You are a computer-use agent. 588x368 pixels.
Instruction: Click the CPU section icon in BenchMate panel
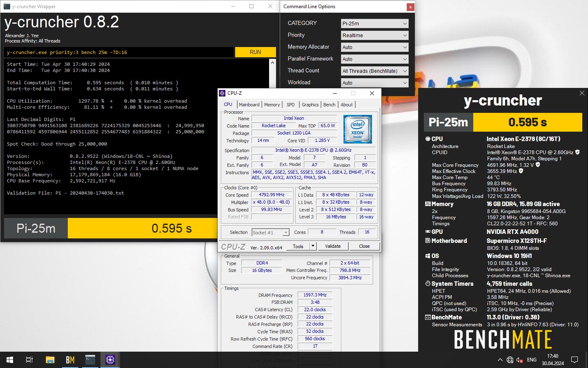[428, 139]
